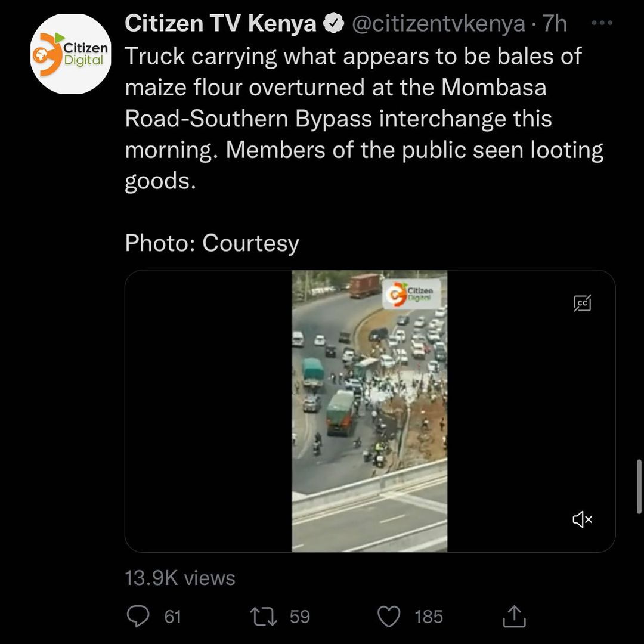Screen dimensions: 644x644
Task: Click the 13.9K views count
Action: 180,578
